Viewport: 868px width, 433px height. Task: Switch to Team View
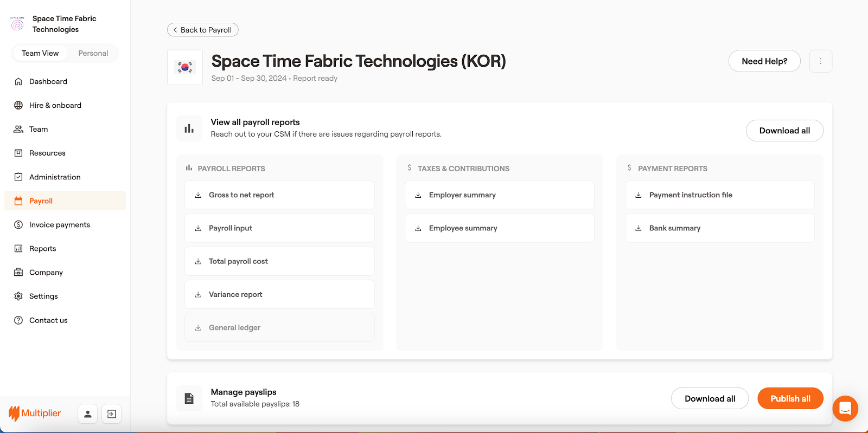40,53
